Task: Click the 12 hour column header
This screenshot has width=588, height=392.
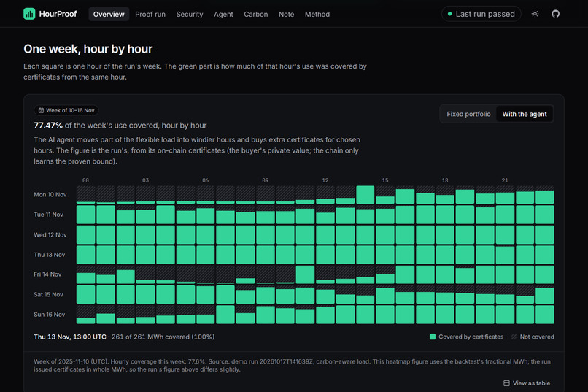Action: (x=325, y=180)
